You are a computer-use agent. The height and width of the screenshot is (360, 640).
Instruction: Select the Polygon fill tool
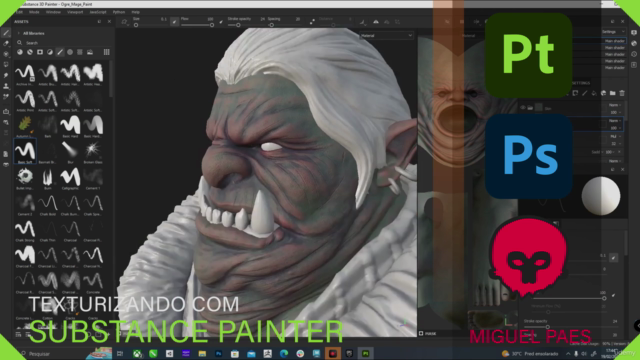click(x=6, y=64)
